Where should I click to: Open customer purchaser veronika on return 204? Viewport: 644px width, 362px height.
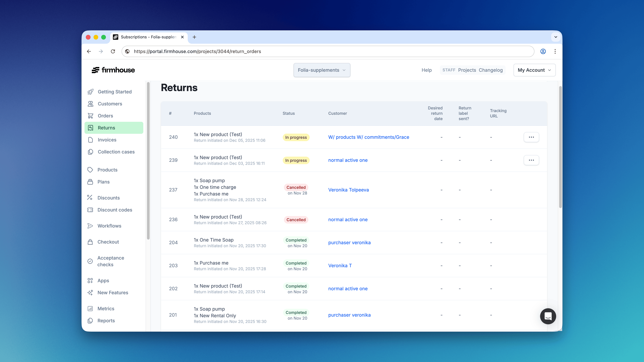pyautogui.click(x=349, y=242)
